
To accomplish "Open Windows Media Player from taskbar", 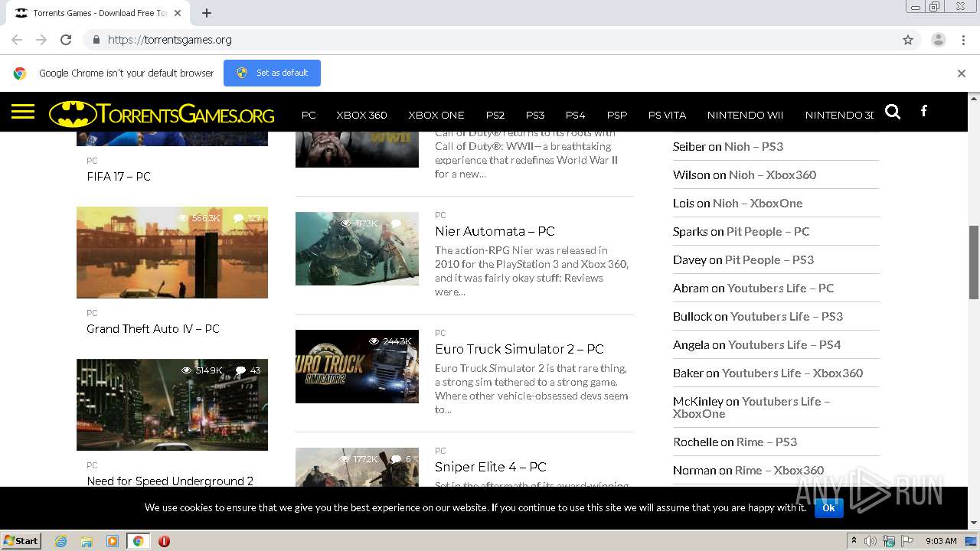I will [113, 541].
